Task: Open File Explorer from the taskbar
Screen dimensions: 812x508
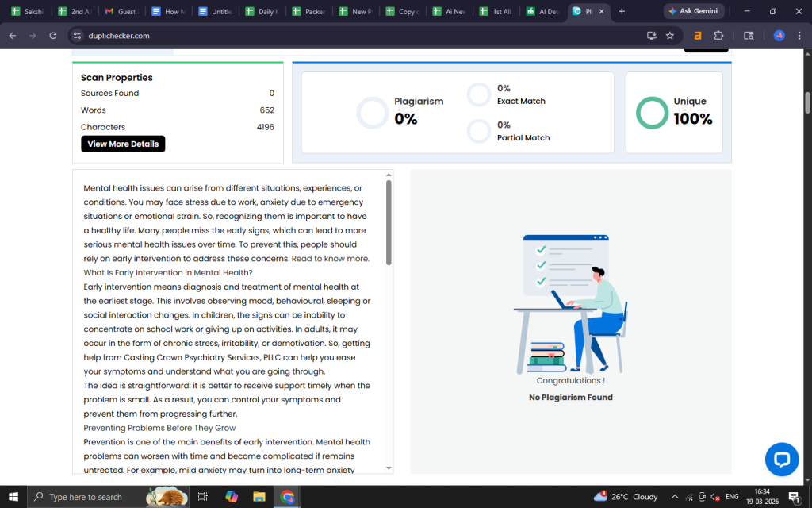Action: click(x=259, y=497)
